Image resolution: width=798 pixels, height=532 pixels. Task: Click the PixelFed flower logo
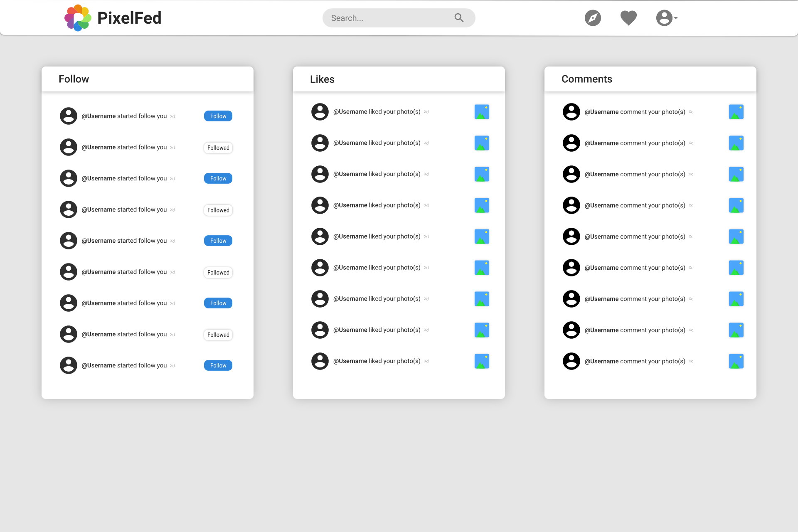(x=78, y=18)
